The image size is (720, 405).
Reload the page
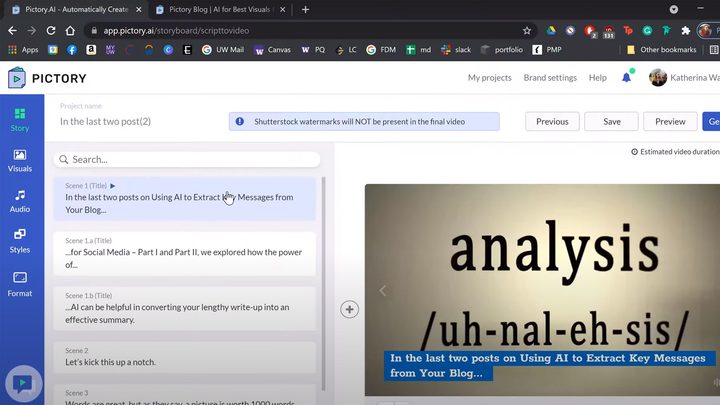[51, 31]
